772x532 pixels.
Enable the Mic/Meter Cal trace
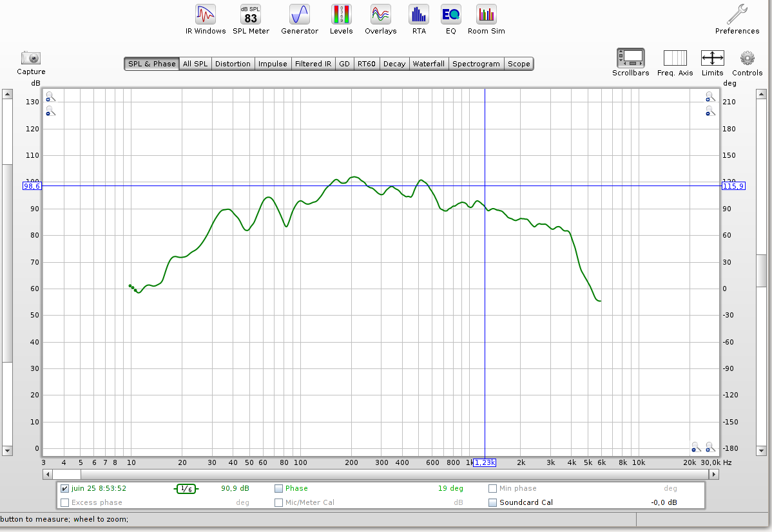coord(278,502)
